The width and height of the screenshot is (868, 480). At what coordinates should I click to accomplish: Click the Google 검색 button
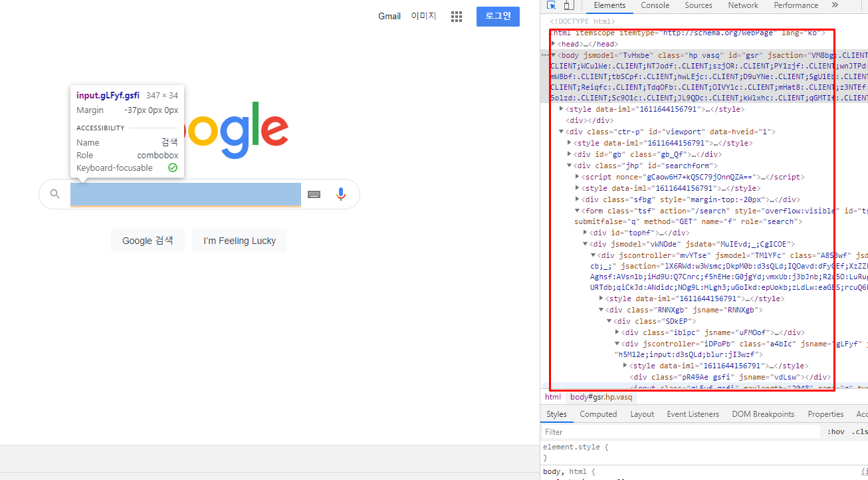coord(148,241)
